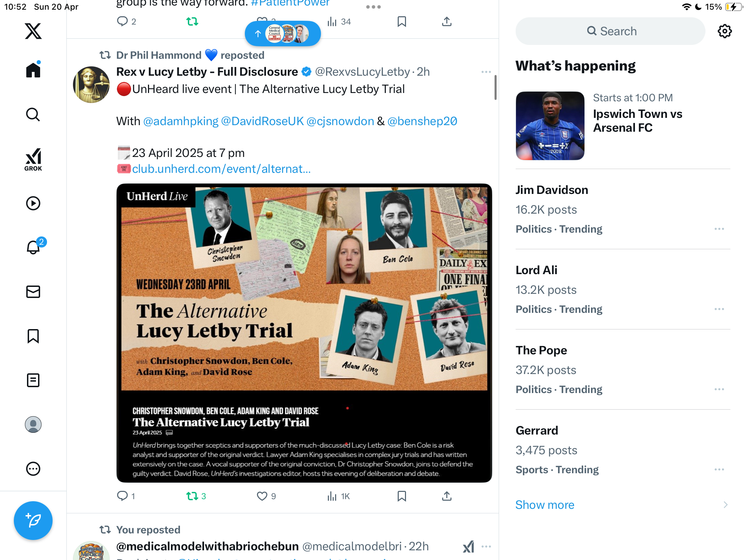The width and height of the screenshot is (747, 560).
Task: Go to the Home feed
Action: [x=33, y=69]
